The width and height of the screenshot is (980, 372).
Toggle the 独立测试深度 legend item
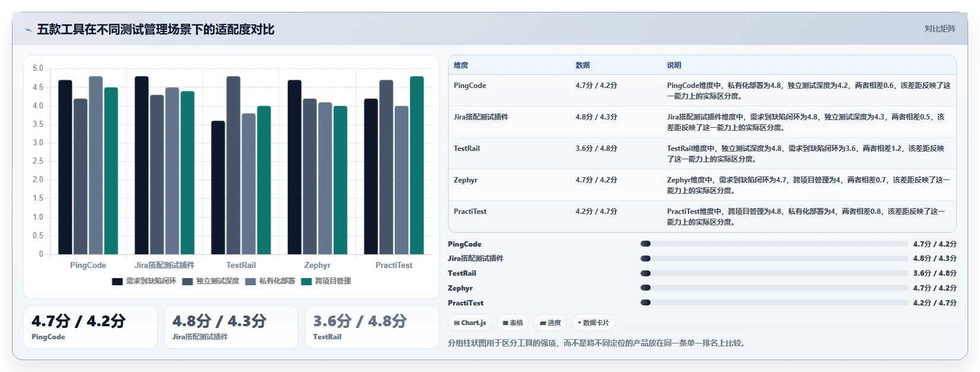211,281
